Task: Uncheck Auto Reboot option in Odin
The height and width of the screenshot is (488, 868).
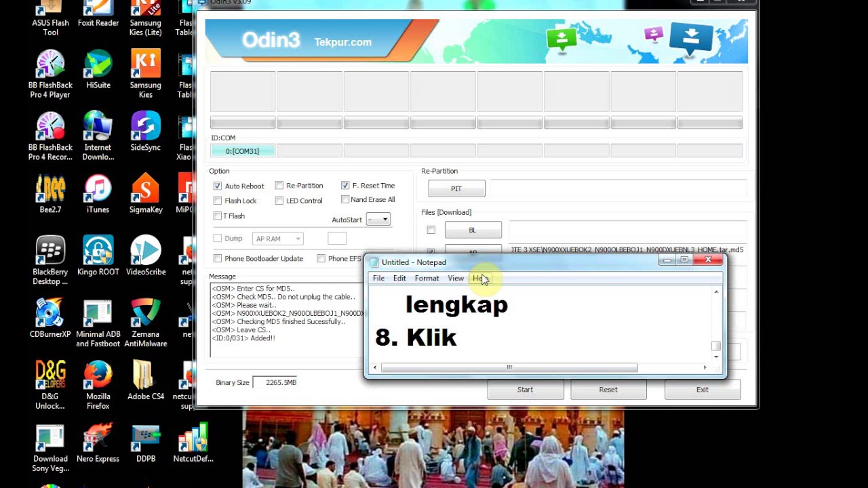Action: click(218, 186)
